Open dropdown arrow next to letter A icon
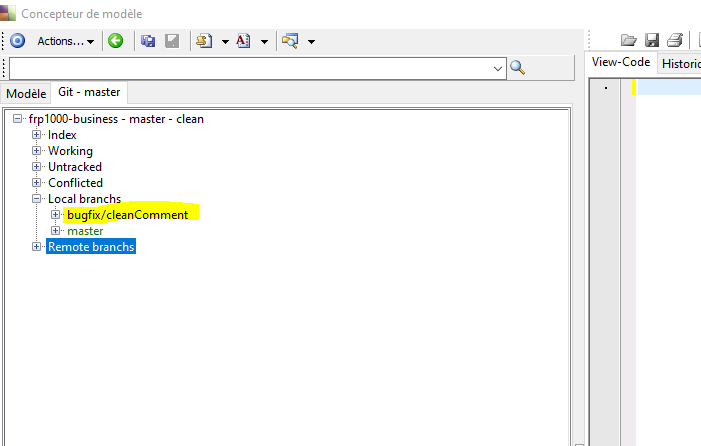701x446 pixels. pyautogui.click(x=265, y=42)
